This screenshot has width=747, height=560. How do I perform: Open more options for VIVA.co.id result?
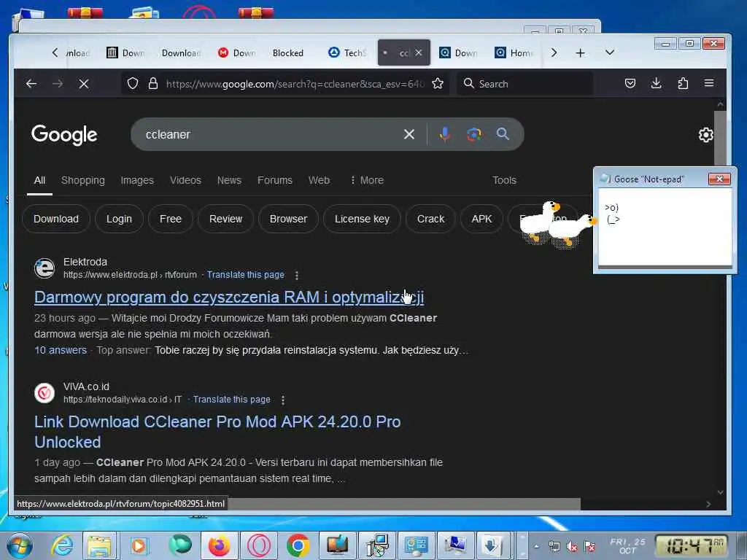282,400
